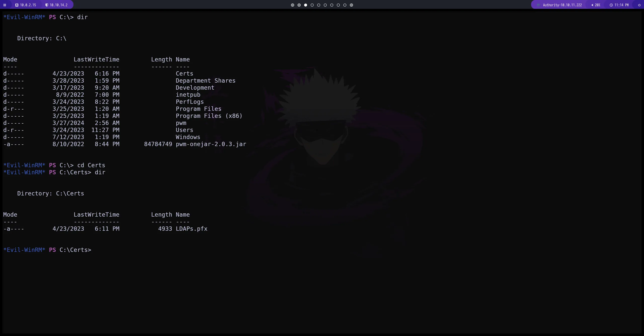Click the LDAPs.pfx filename in terminal
644x336 pixels.
click(x=191, y=229)
